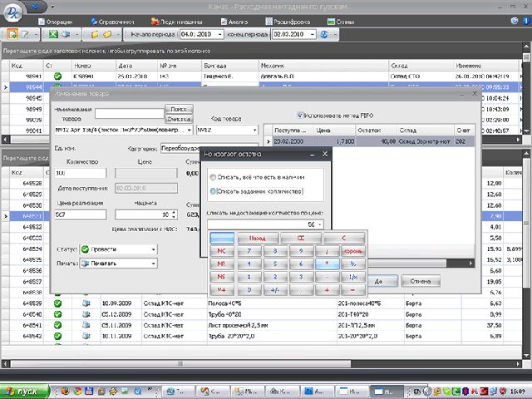The width and height of the screenshot is (532, 399).
Task: Click calculator red equals button
Action: tap(353, 290)
